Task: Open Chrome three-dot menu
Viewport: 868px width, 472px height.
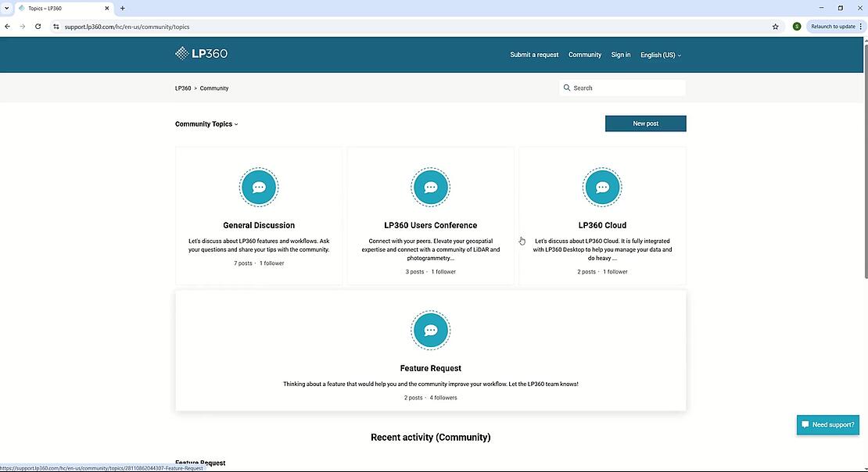Action: click(861, 27)
